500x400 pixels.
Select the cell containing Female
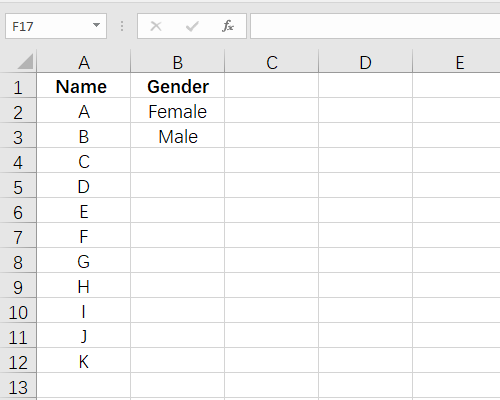click(178, 111)
